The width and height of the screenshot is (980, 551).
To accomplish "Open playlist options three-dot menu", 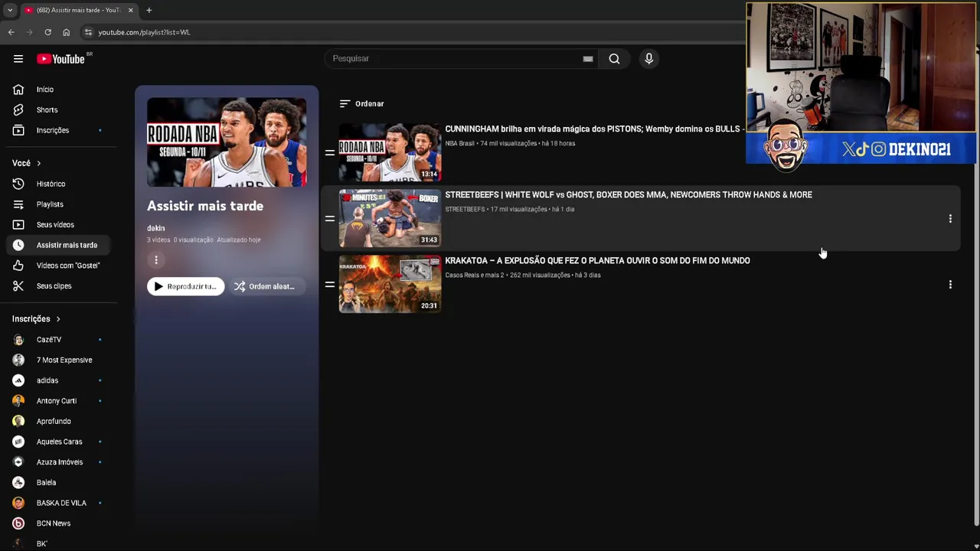I will pyautogui.click(x=156, y=260).
